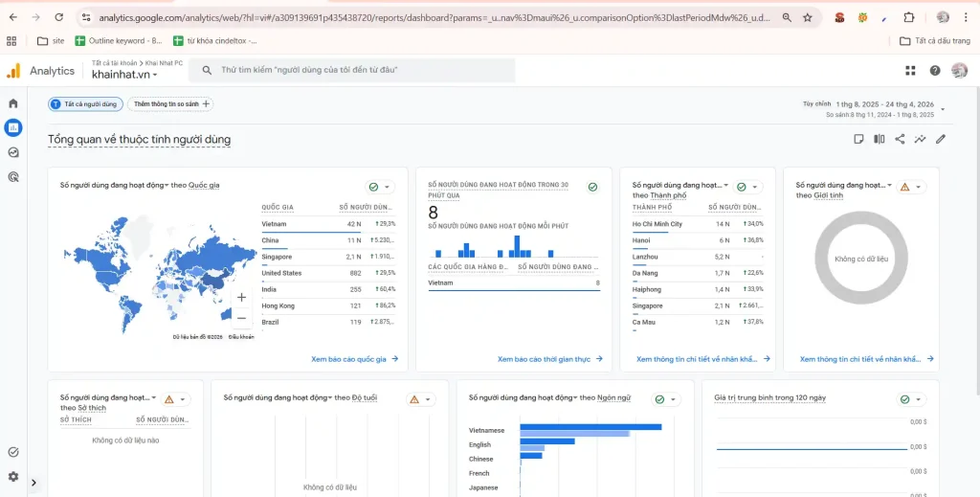Open the 120-day average value card status dropdown
Image resolution: width=980 pixels, height=497 pixels.
point(911,399)
